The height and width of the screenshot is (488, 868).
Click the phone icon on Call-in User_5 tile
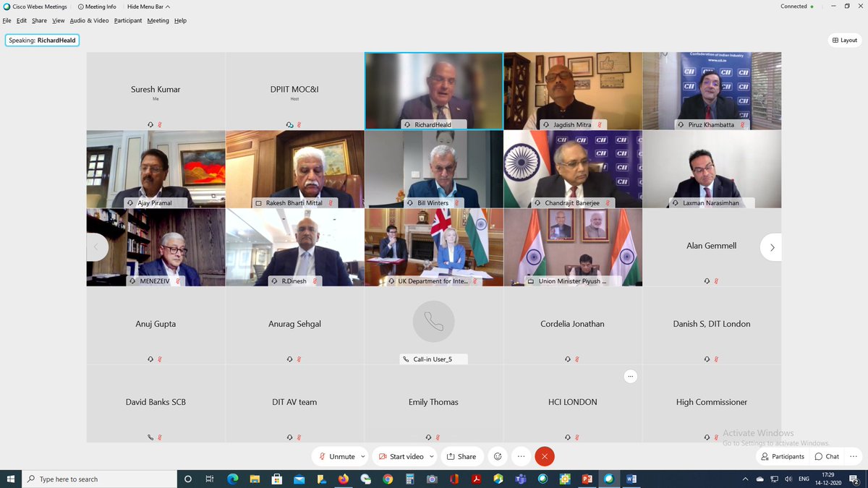click(405, 359)
